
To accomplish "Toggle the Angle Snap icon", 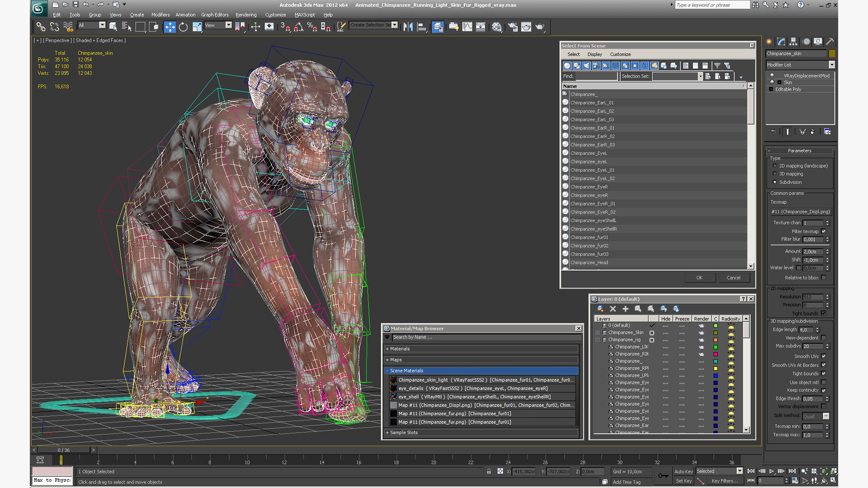I will tap(298, 27).
